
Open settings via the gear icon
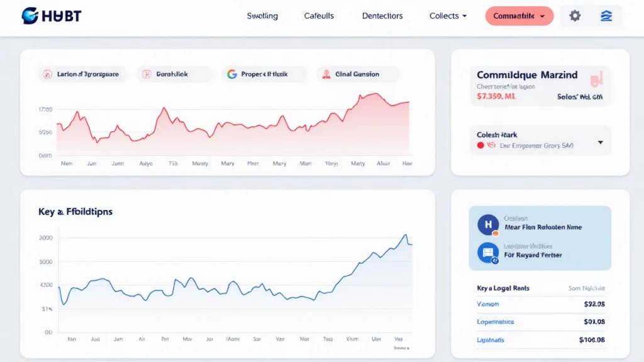[x=575, y=16]
